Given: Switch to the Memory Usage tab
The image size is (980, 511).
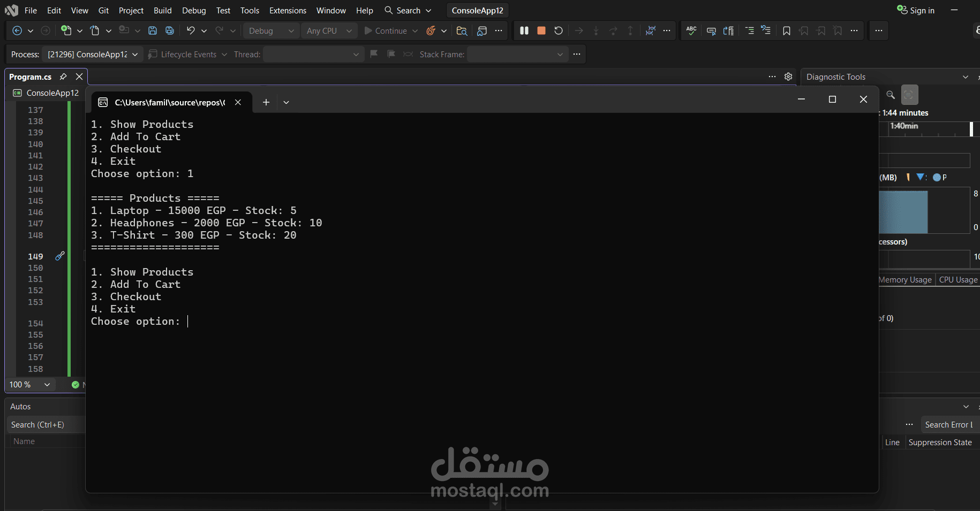Looking at the screenshot, I should [x=906, y=280].
